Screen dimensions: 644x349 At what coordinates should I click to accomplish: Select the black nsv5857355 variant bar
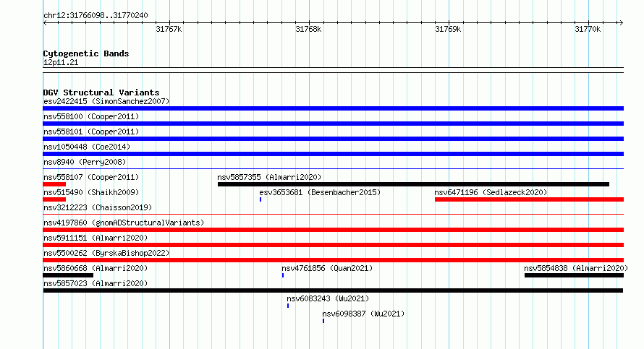[x=413, y=184]
